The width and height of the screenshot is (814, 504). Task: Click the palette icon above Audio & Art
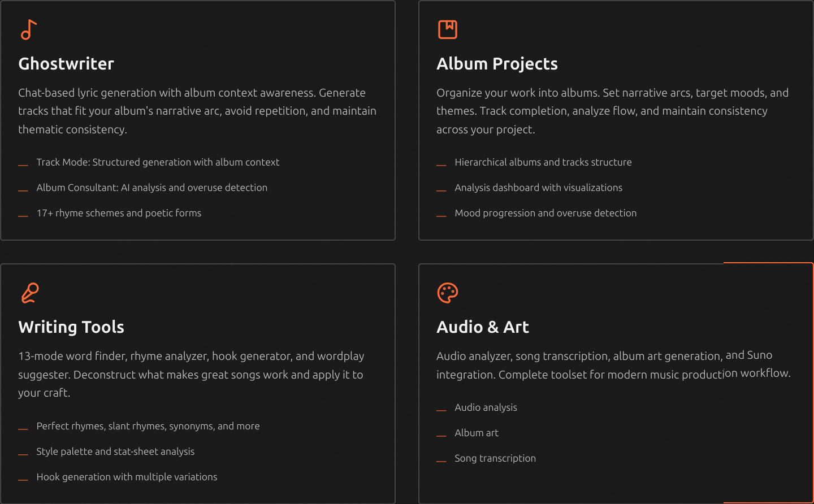point(447,293)
